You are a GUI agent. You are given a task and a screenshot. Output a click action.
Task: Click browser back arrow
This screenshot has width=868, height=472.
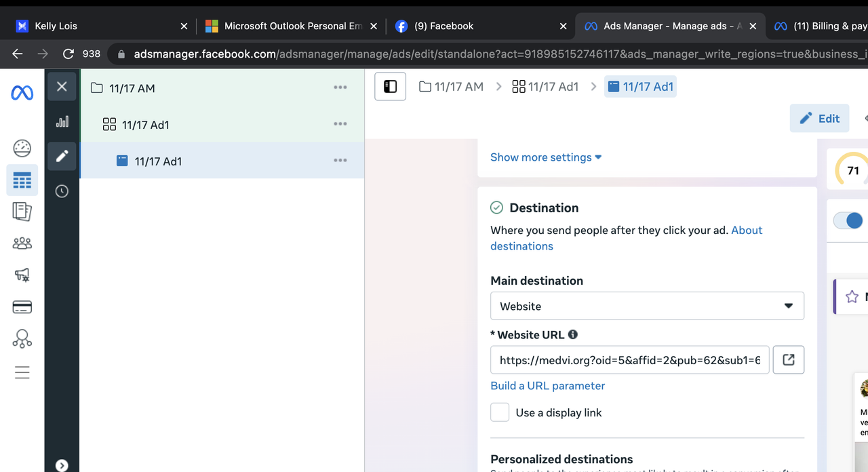pos(18,54)
